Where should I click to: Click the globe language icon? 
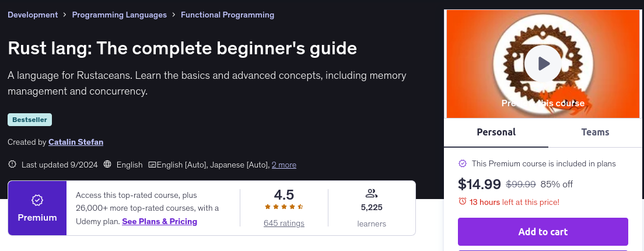(x=107, y=165)
